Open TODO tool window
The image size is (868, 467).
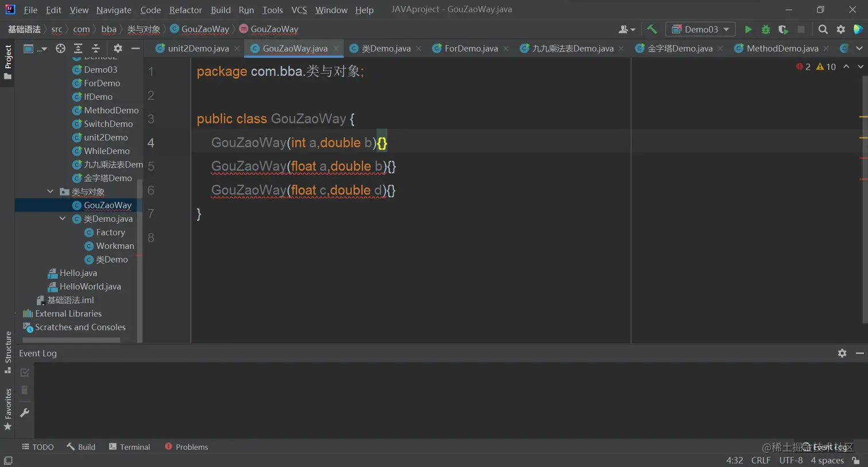(38, 447)
